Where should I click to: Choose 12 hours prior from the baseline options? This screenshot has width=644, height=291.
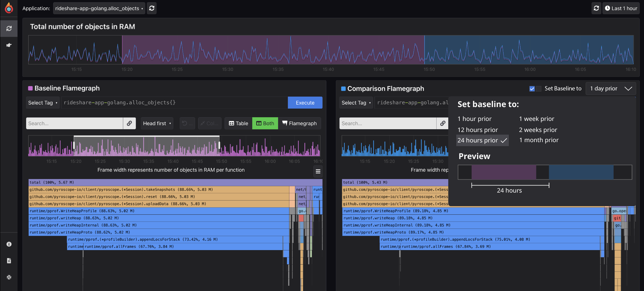pos(477,130)
